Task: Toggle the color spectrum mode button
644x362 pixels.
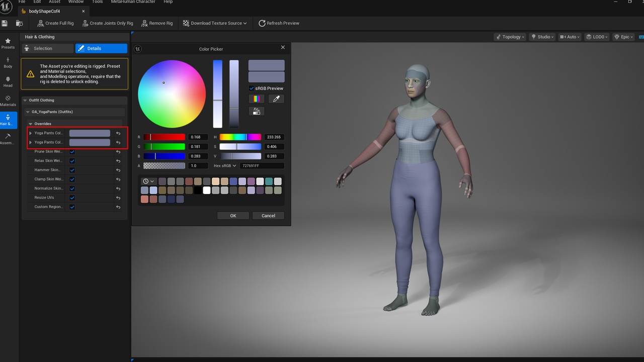Action: point(256,99)
